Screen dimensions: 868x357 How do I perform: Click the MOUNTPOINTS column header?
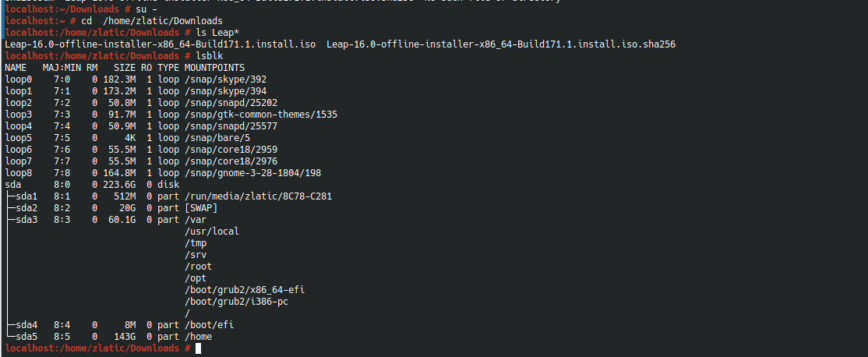coord(214,68)
